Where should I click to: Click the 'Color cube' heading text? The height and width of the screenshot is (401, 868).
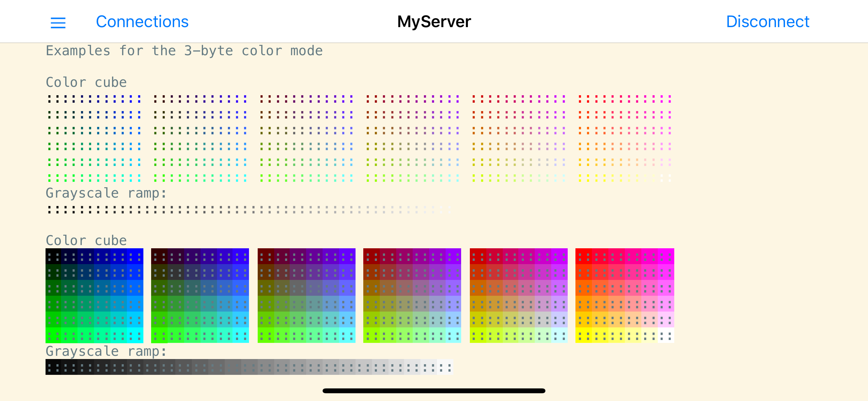[x=86, y=240]
